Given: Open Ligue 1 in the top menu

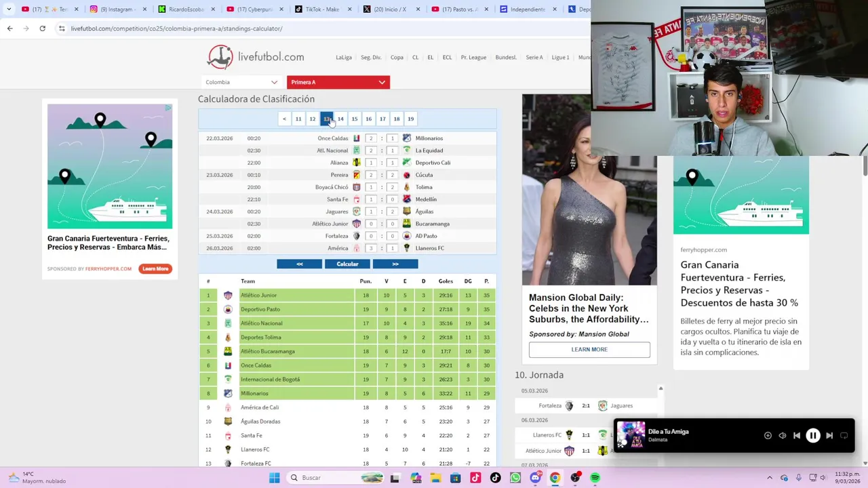Looking at the screenshot, I should [x=560, y=58].
